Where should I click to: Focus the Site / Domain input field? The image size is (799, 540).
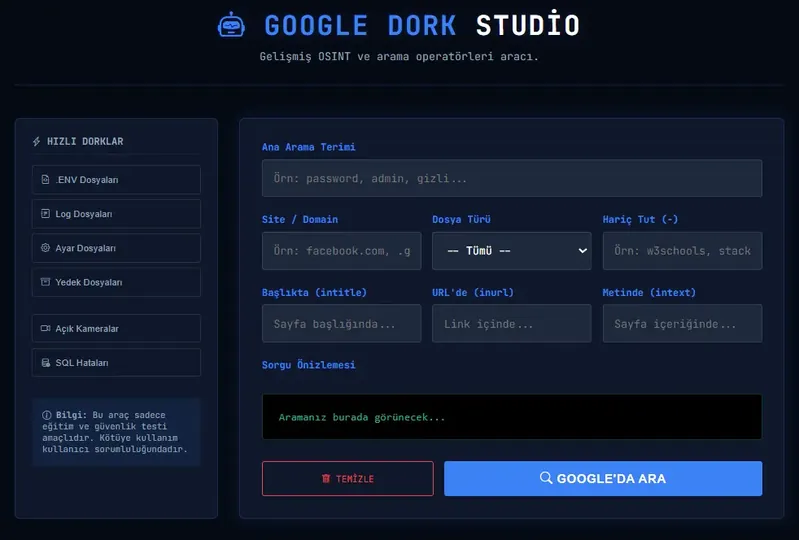[341, 251]
